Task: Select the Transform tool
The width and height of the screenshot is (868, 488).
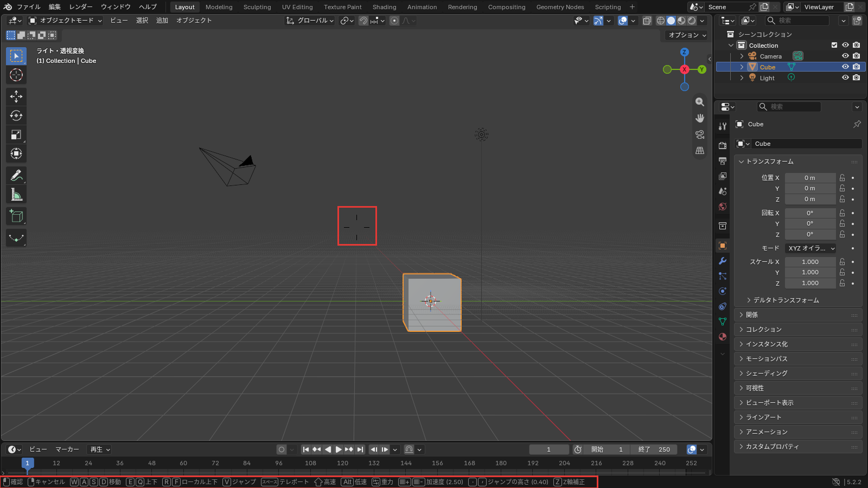Action: [16, 153]
